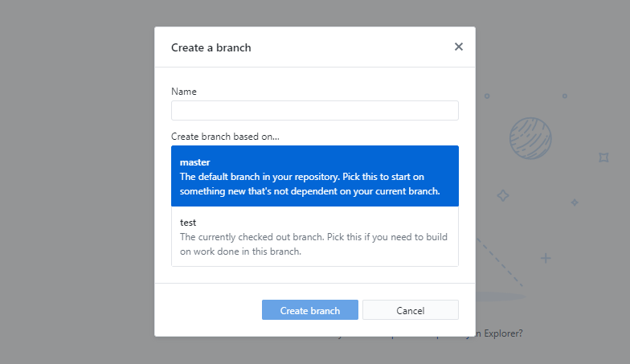Click the large four-point star icon
630x364 pixels.
tap(503, 196)
